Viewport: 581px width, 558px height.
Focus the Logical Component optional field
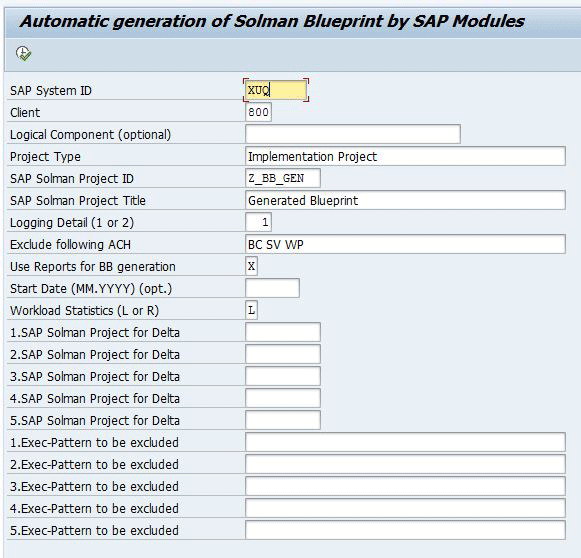tap(353, 134)
